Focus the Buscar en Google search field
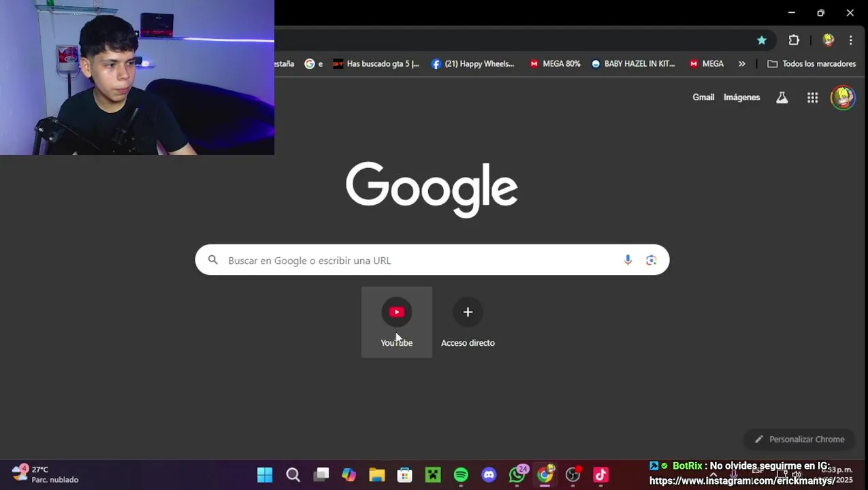Viewport: 868px width, 490px height. point(432,260)
